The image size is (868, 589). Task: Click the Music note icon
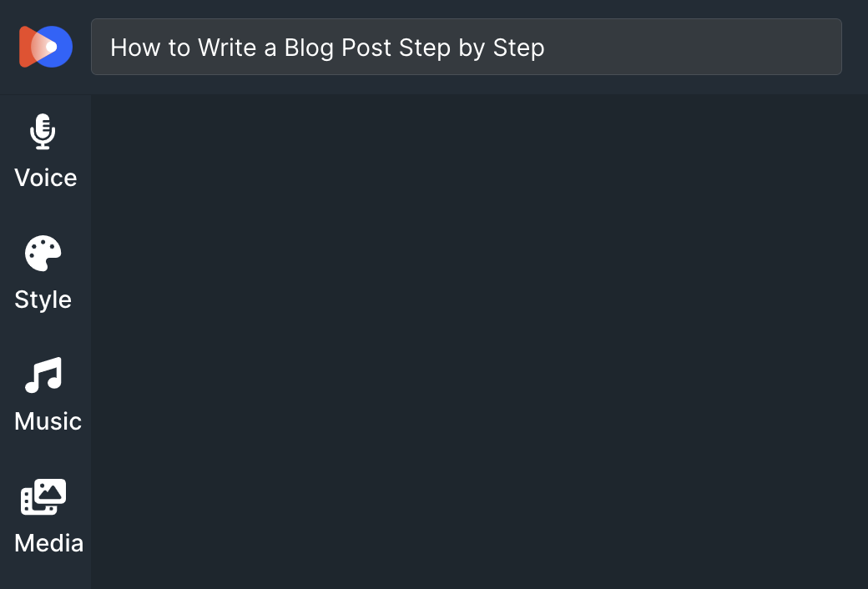[42, 375]
